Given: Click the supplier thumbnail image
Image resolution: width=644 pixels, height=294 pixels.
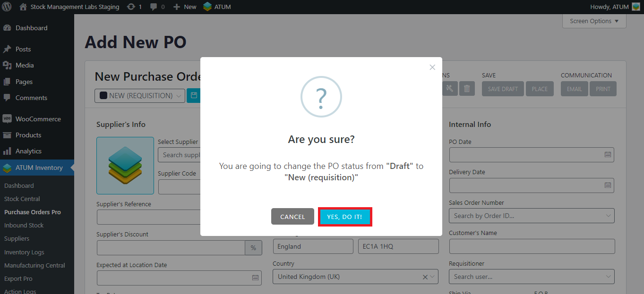Looking at the screenshot, I should 125,166.
